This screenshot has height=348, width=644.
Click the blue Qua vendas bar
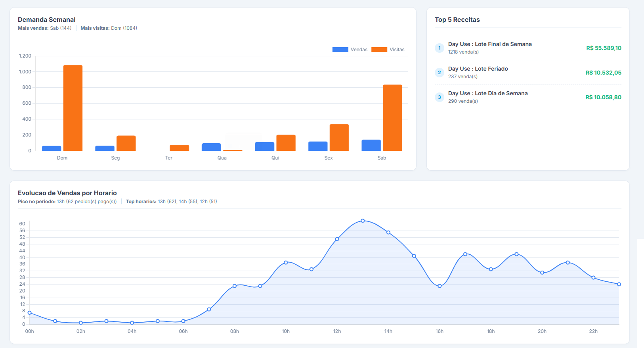[211, 147]
